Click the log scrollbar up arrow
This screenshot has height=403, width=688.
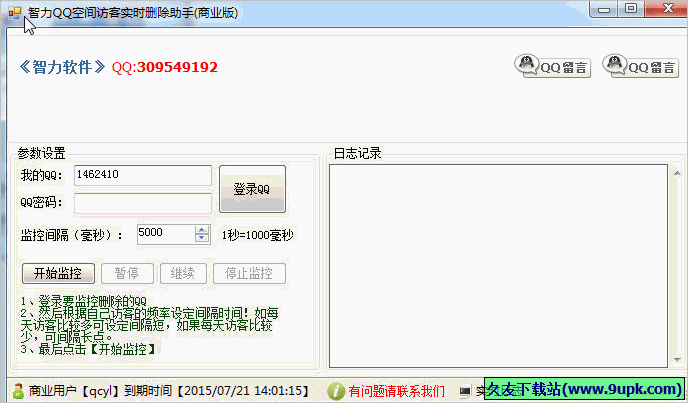pos(677,173)
